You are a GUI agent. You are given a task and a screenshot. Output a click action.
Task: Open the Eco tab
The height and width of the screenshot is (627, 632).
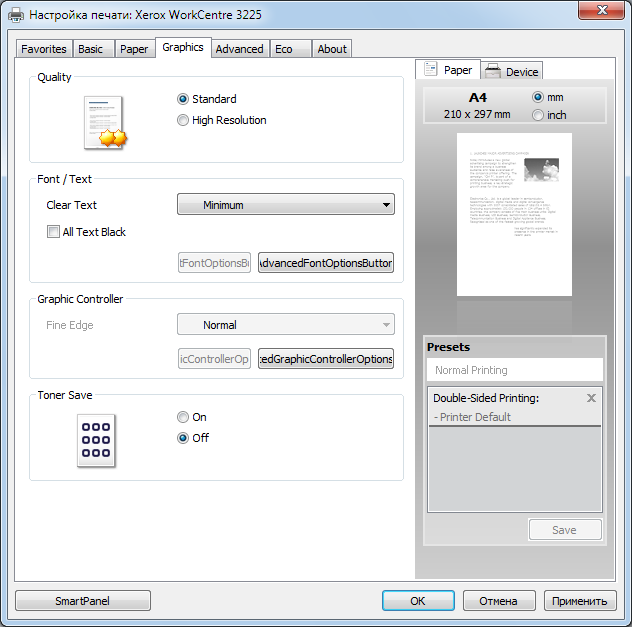click(x=290, y=49)
